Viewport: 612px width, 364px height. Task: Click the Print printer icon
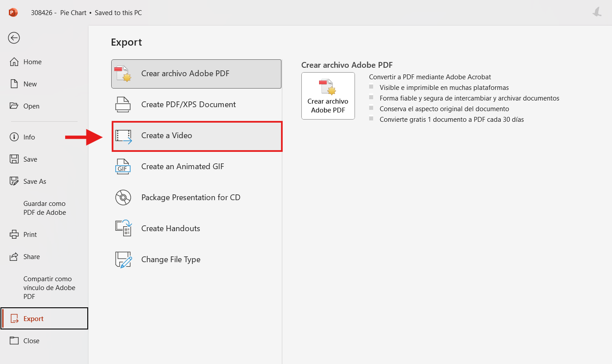click(x=14, y=235)
